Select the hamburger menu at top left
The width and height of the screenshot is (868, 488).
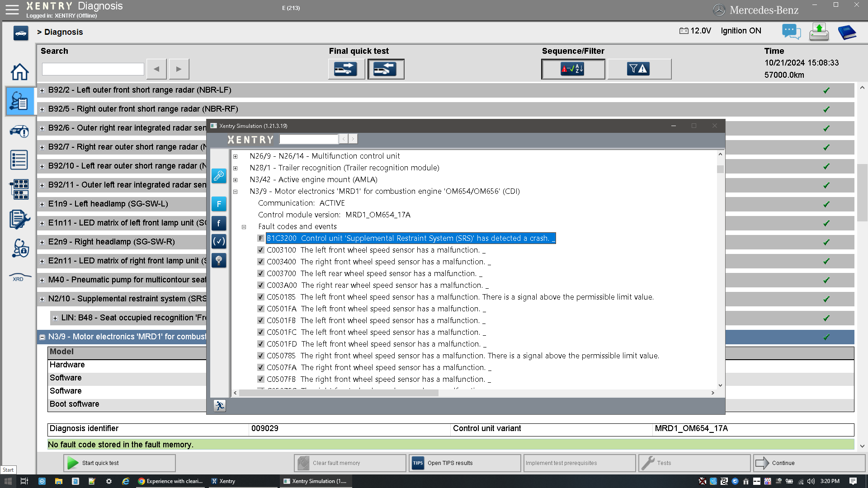(x=12, y=9)
